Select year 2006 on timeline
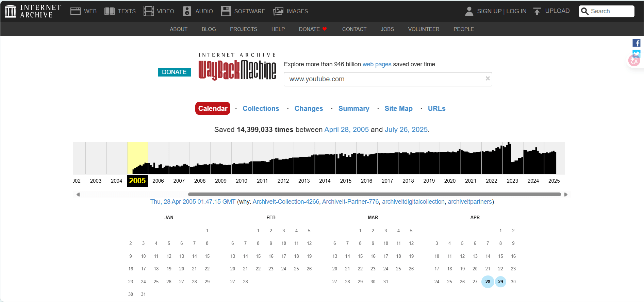Screen dimensions: 644x302 [158, 181]
